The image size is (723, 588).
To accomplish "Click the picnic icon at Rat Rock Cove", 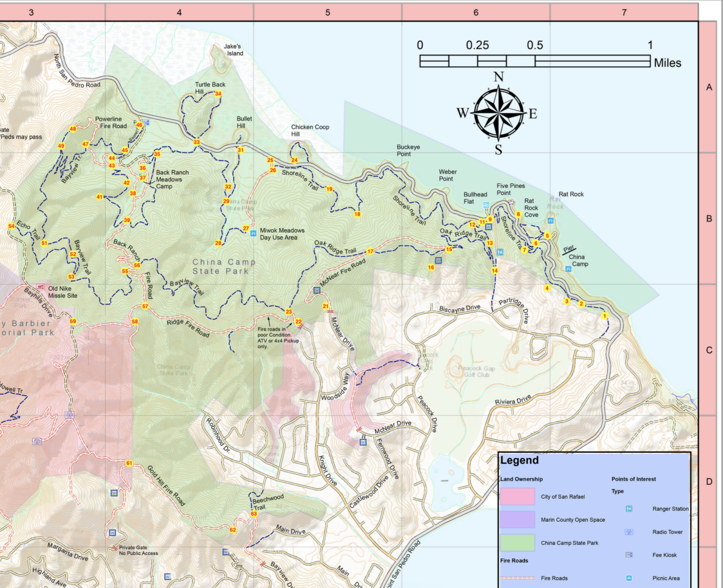I will [x=550, y=221].
